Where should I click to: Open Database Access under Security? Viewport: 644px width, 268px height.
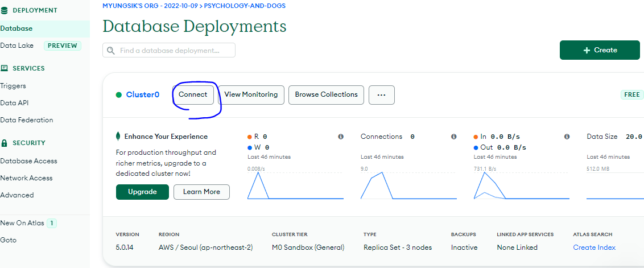(x=29, y=161)
